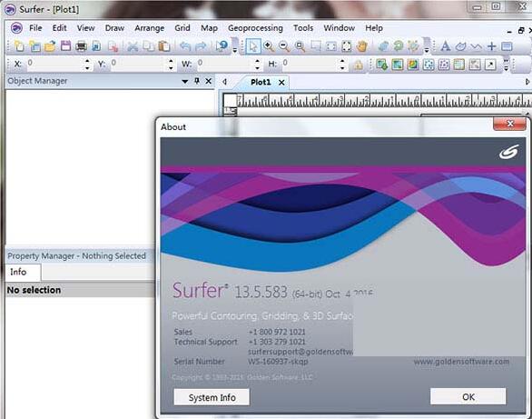The height and width of the screenshot is (419, 532).
Task: Click the Export icon with red arrow
Action: click(x=113, y=46)
